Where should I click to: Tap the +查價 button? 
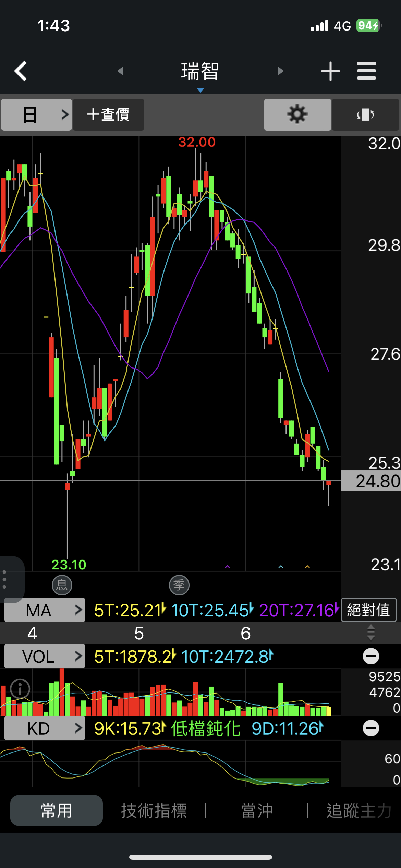(108, 114)
